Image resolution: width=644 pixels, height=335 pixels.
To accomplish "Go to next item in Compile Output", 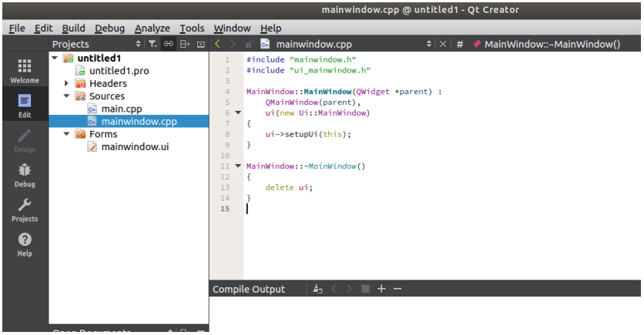I will pyautogui.click(x=350, y=289).
